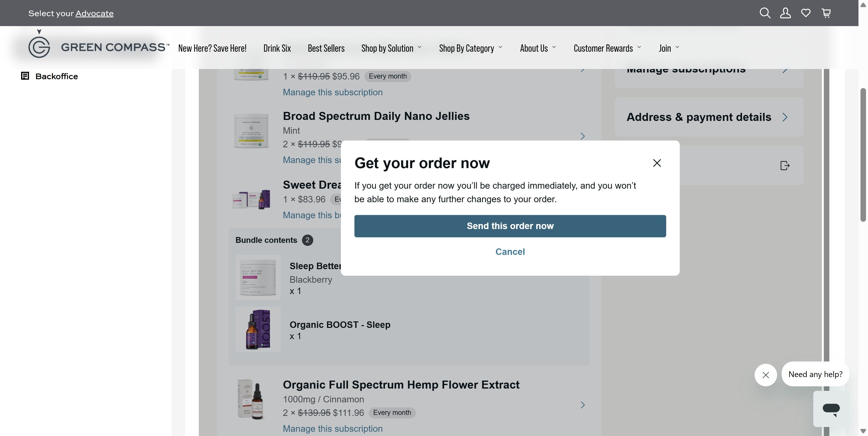Open the Best Sellers menu item
868x436 pixels.
click(326, 48)
